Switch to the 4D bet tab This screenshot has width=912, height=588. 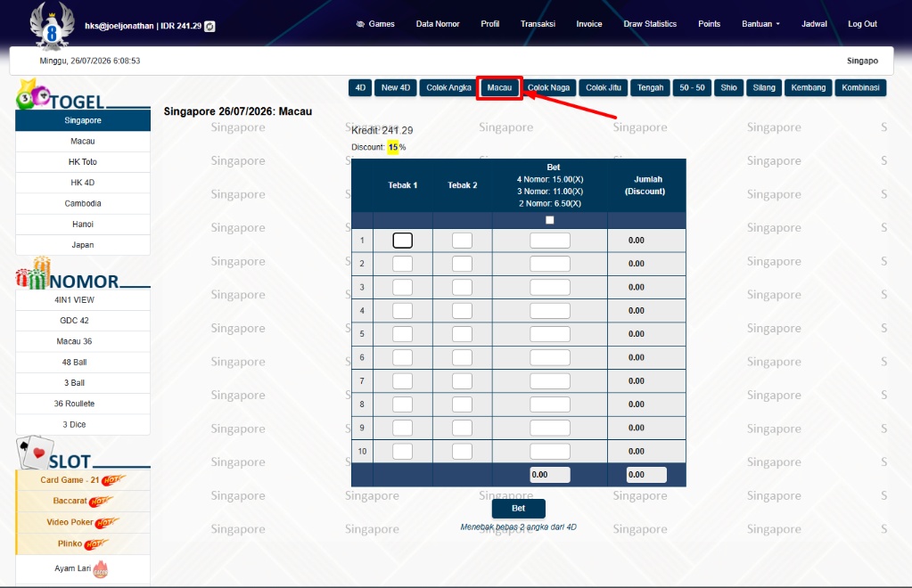[360, 87]
